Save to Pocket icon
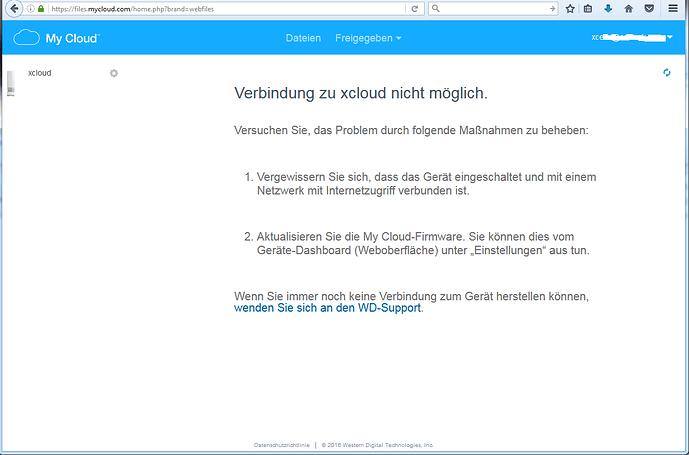Screen dimensions: 689x455 (649, 8)
